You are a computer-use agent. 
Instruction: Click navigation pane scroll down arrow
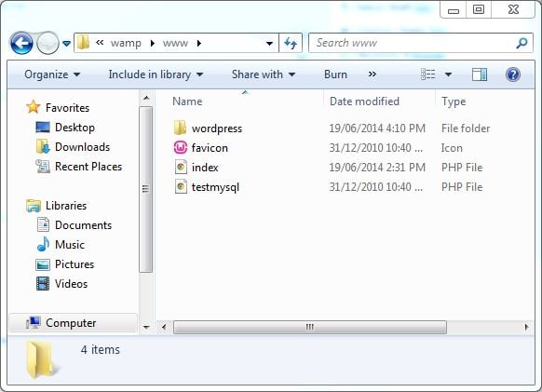tap(146, 327)
